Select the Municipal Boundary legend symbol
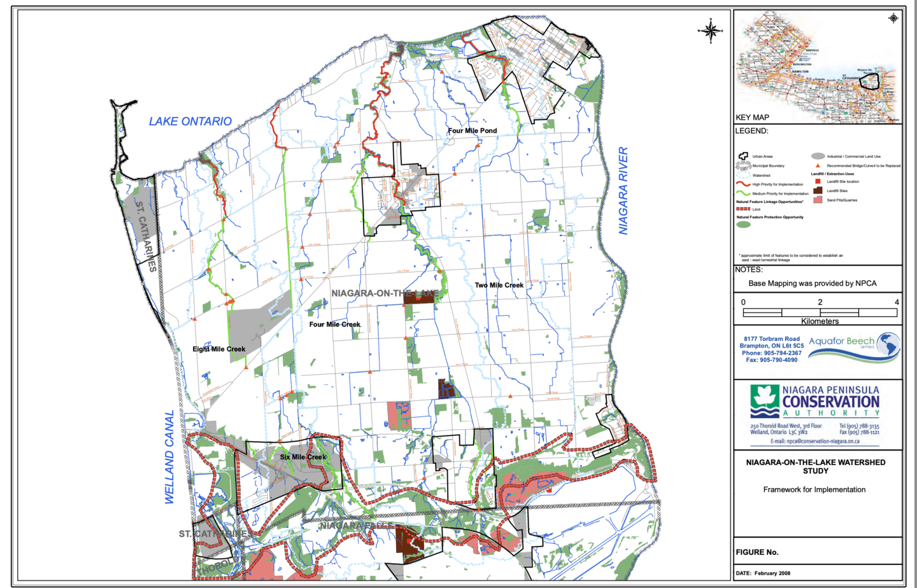The image size is (917, 588). coord(743,165)
